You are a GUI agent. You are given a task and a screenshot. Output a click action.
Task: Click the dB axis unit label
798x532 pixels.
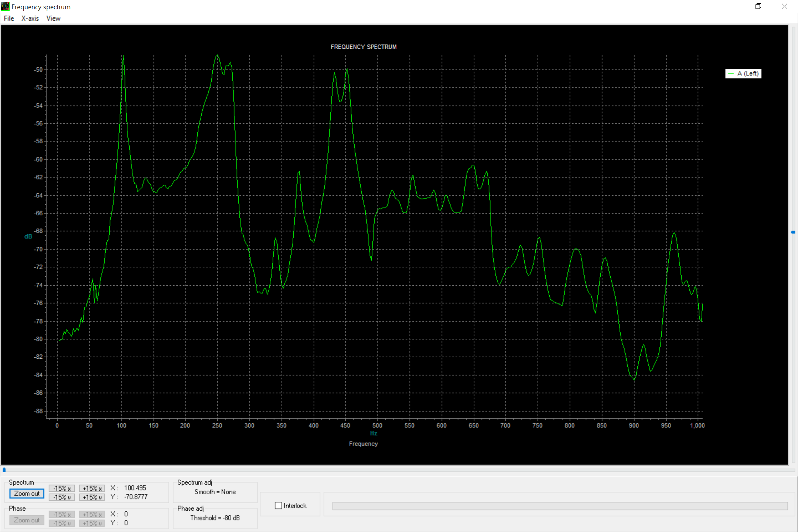pyautogui.click(x=28, y=236)
